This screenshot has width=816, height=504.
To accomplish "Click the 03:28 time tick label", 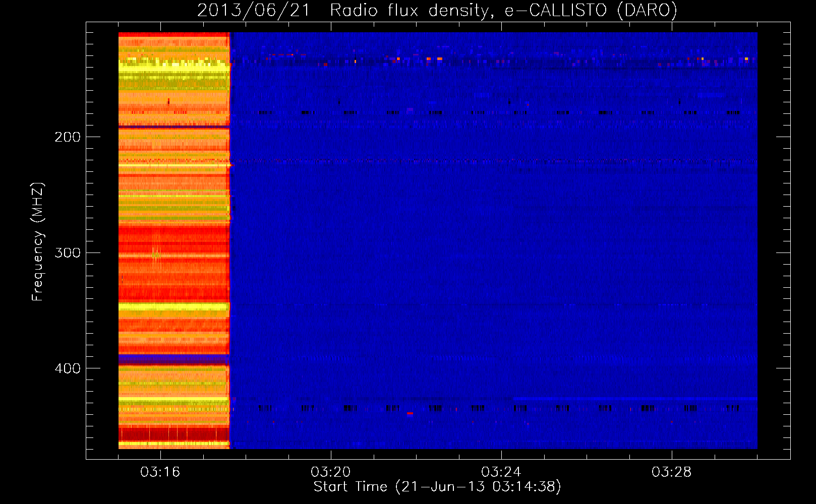I will click(672, 472).
